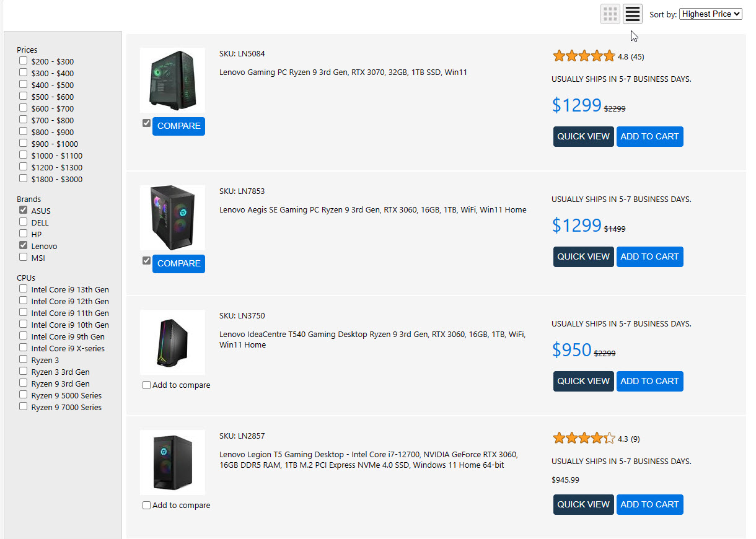This screenshot has height=539, width=756.
Task: Open the Lenovo Gaming PC RTX 3070 thumbnail
Action: pyautogui.click(x=172, y=81)
